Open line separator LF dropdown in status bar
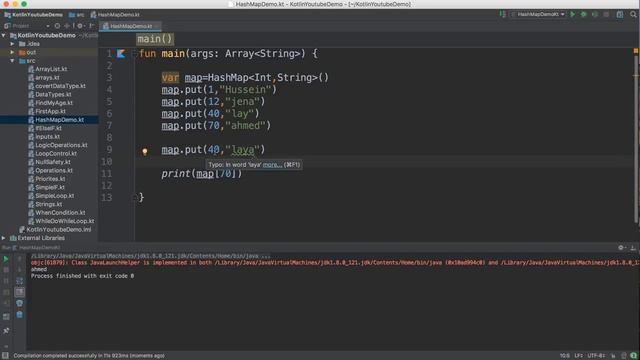The width and height of the screenshot is (640, 360). pos(579,356)
